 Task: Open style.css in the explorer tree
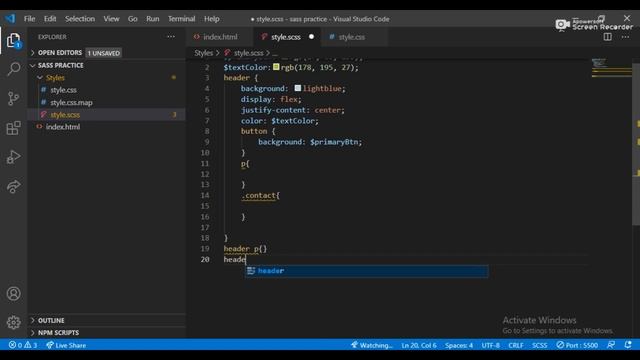click(63, 90)
